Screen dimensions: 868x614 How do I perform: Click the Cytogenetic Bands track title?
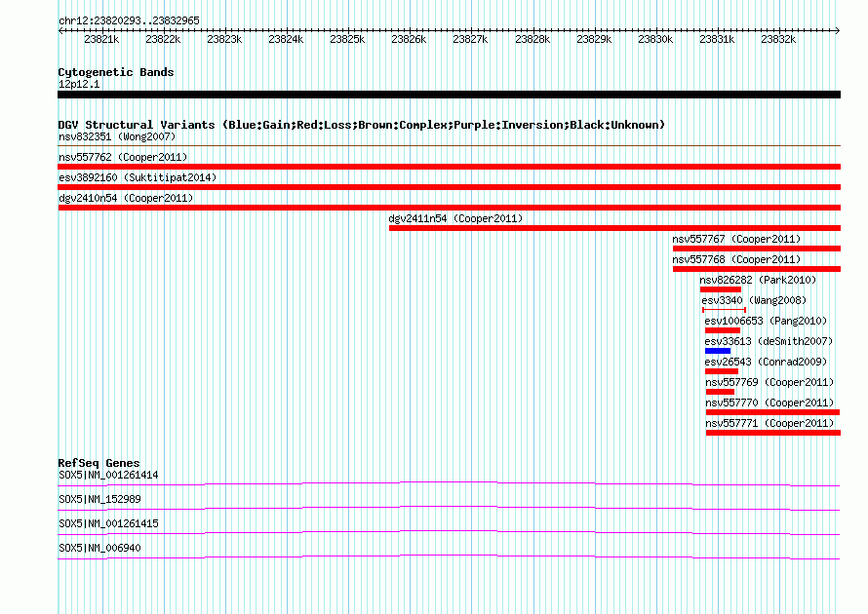[116, 72]
